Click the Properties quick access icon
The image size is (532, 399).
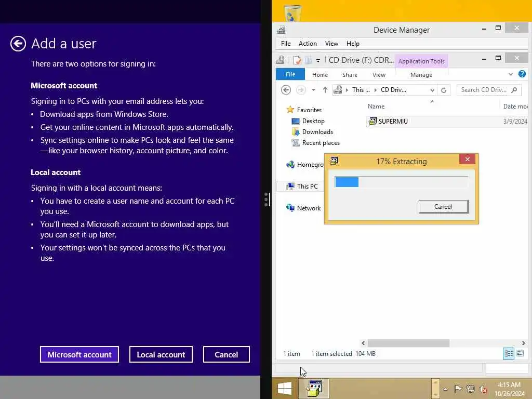click(297, 60)
